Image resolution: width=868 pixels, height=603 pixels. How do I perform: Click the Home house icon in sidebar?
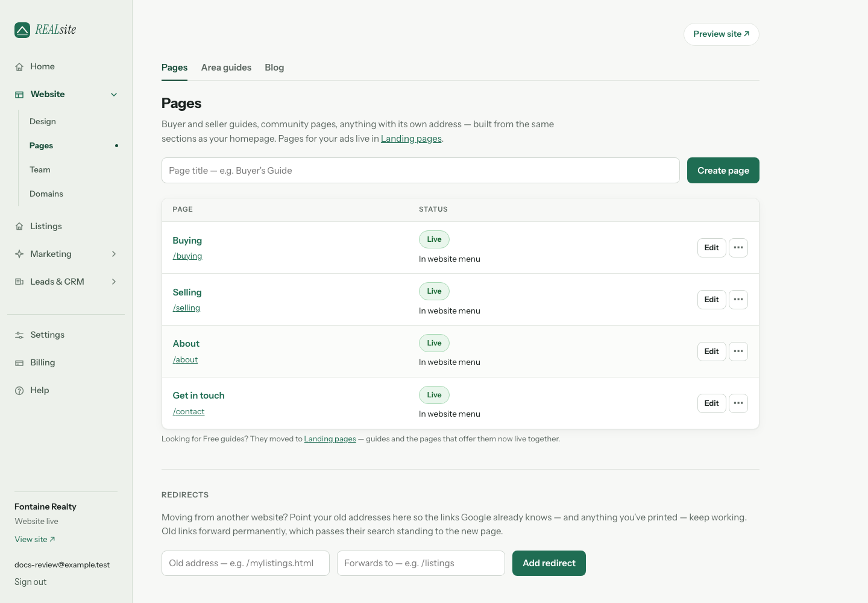19,67
